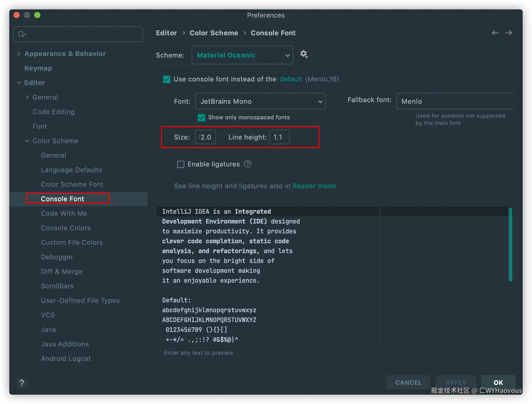This screenshot has width=532, height=404.
Task: Click the Cancel button
Action: (x=408, y=382)
